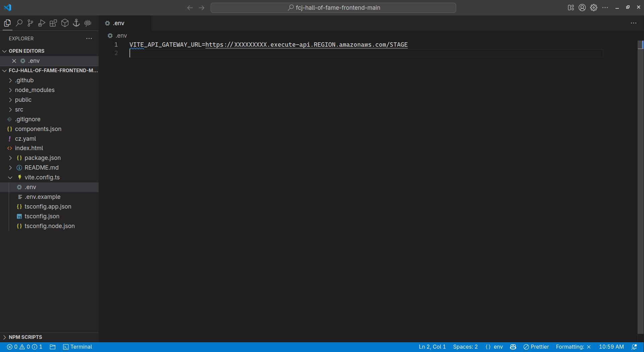Open Explorer views and more actions ellipsis
644x352 pixels.
point(89,39)
